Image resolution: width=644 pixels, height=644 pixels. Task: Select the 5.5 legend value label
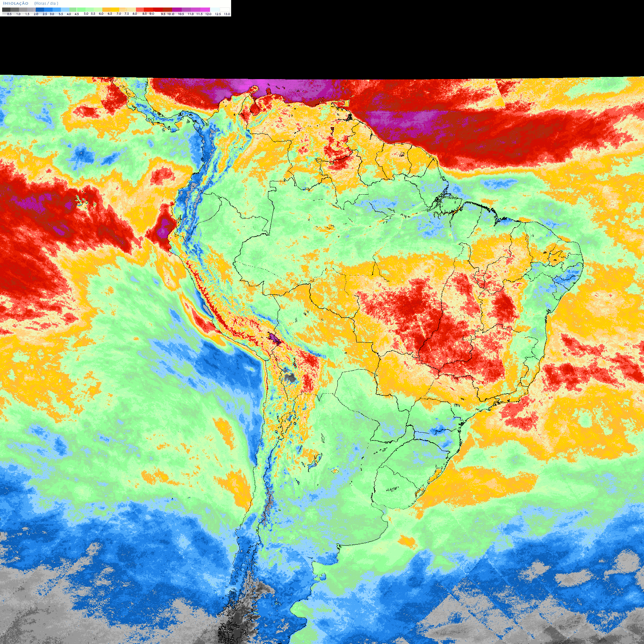click(x=93, y=14)
